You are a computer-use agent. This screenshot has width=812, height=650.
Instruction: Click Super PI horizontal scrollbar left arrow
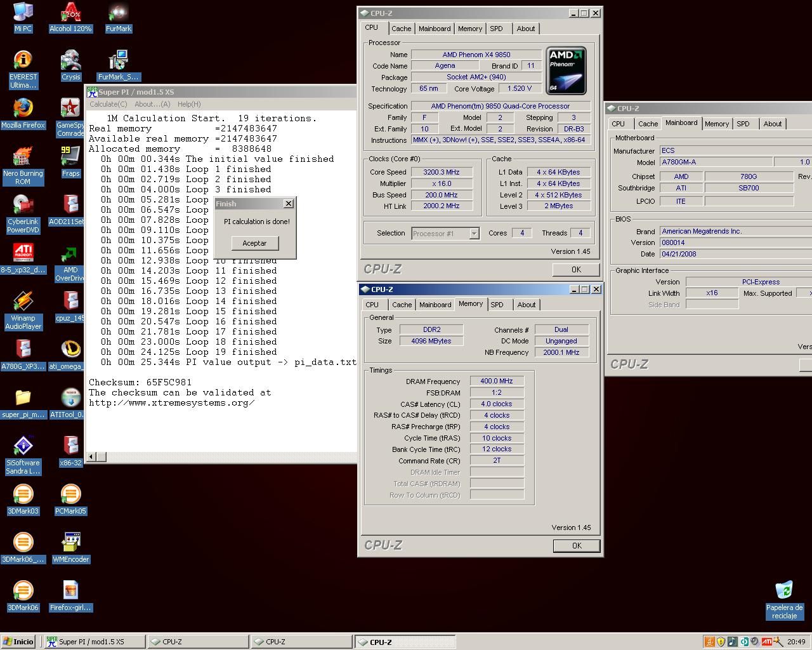(92, 456)
